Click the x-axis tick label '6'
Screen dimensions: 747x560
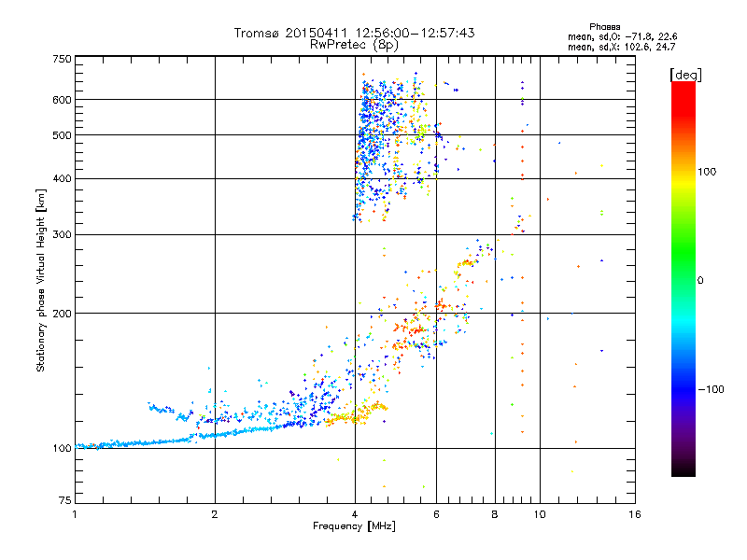tap(436, 514)
